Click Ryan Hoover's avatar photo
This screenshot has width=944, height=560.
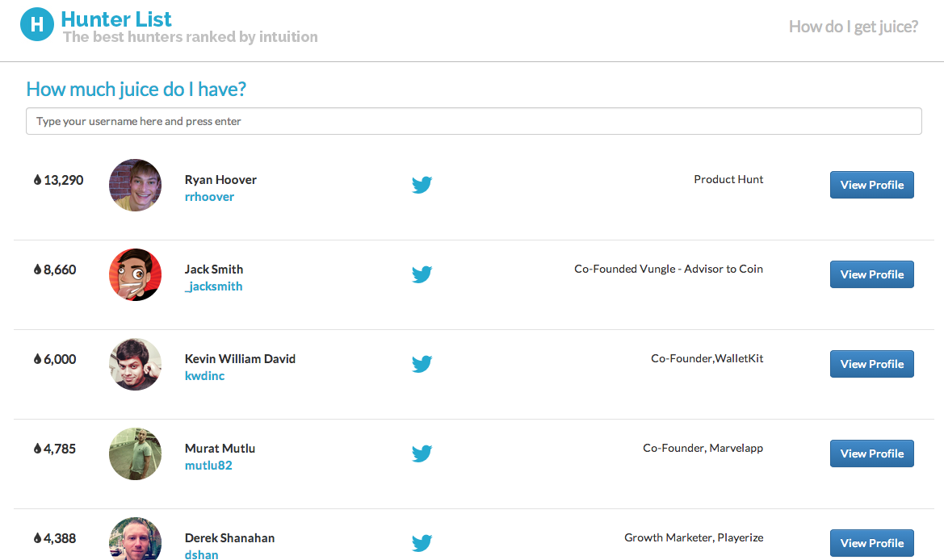pyautogui.click(x=135, y=185)
